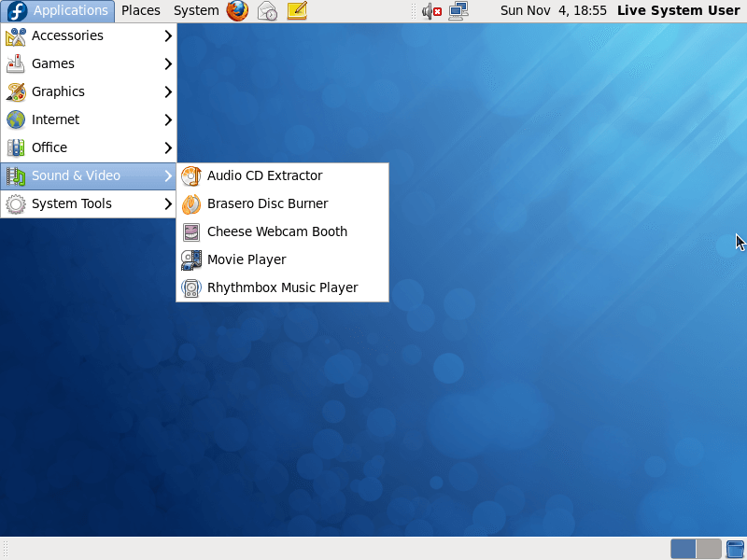Expand the System Tools submenu arrow
Image resolution: width=747 pixels, height=560 pixels.
click(168, 204)
